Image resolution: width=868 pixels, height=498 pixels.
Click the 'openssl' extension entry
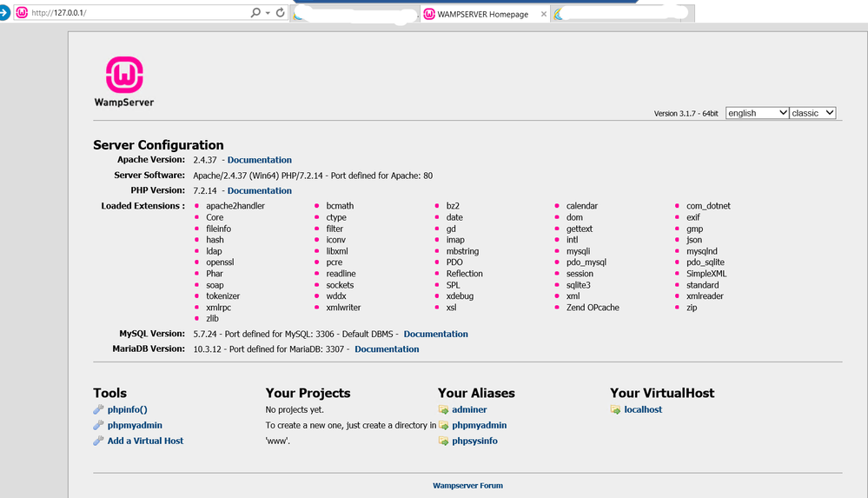point(221,262)
